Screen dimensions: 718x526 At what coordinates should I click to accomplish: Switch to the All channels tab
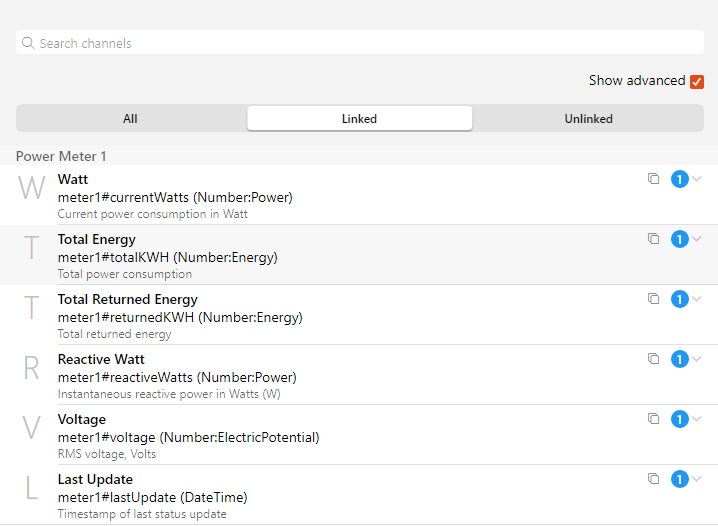click(x=130, y=119)
